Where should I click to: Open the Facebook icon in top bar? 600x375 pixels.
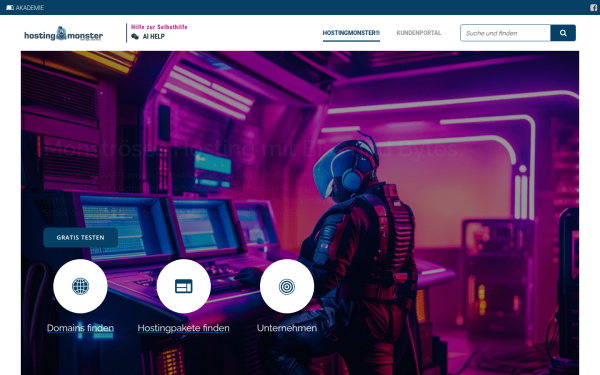tap(593, 8)
